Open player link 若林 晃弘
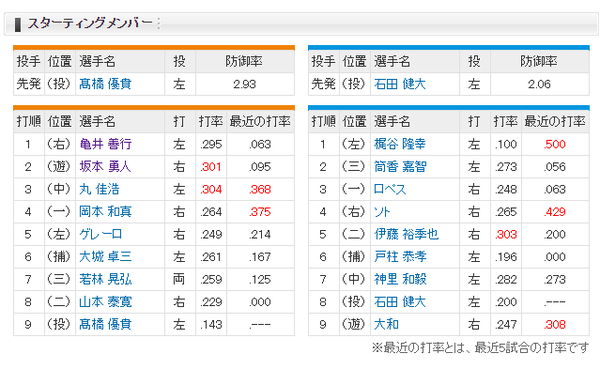Screen dimensions: 600x369 click(x=106, y=279)
